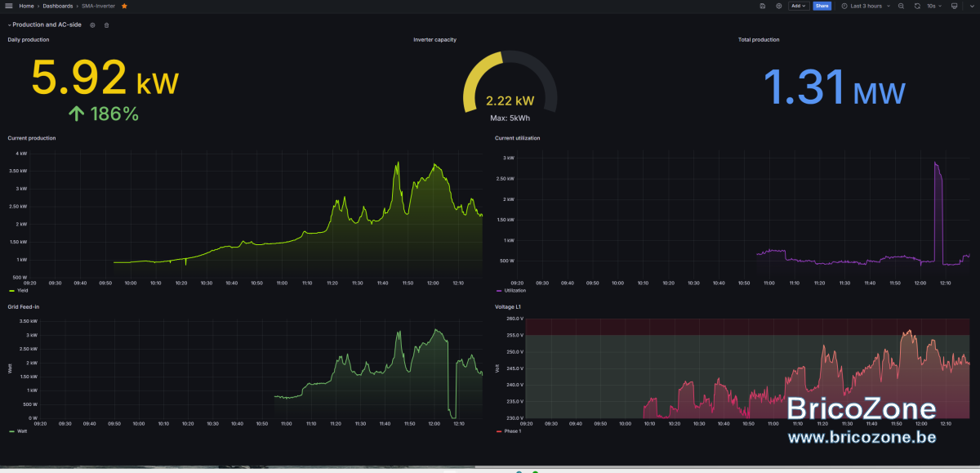
Task: Open row options gear for Production and AC-side
Action: (x=92, y=25)
